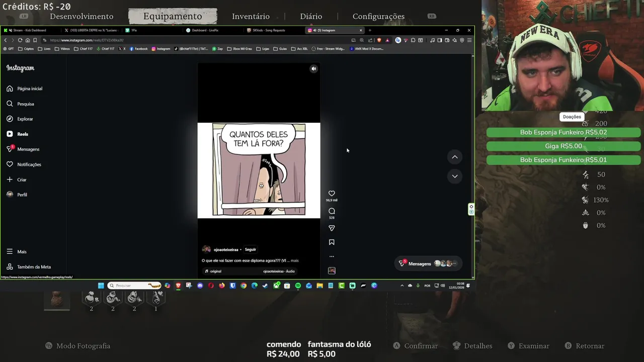Open the Criptos bookmark folder
The image size is (644, 362).
point(26,49)
